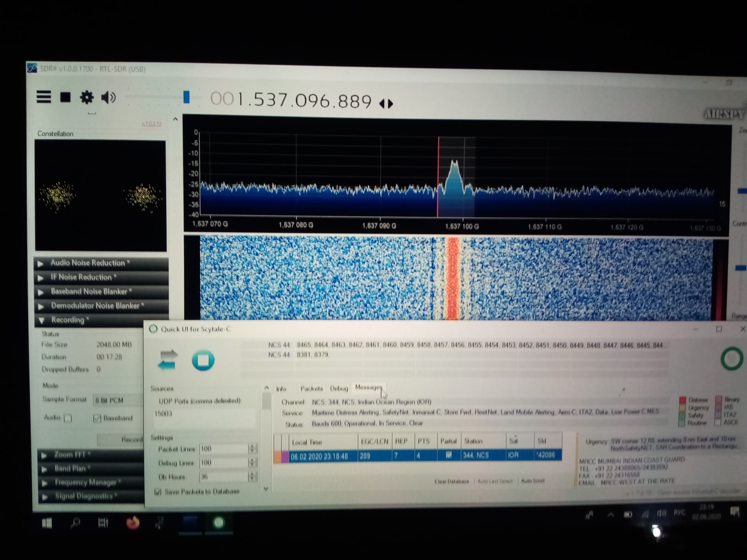Uncheck the Baseband recording checkbox
The image size is (747, 560).
[x=97, y=418]
